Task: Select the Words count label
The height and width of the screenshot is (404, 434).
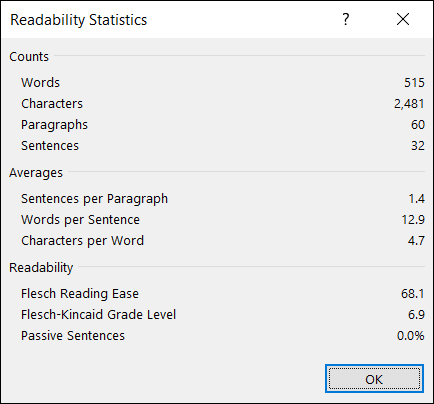Action: click(x=40, y=83)
